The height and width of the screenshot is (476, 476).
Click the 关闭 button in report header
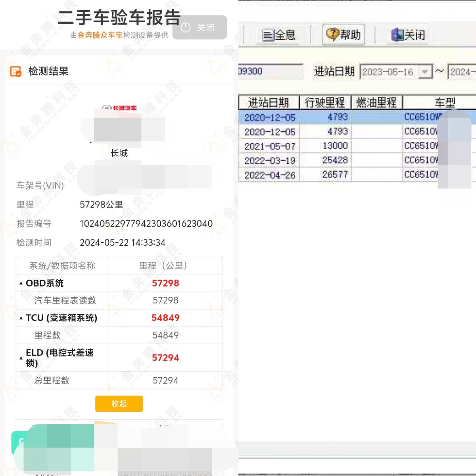coord(200,27)
